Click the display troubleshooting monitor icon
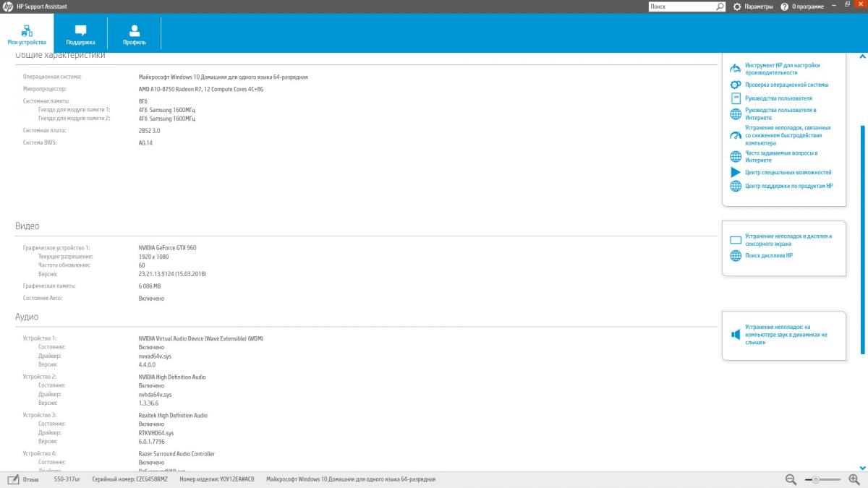This screenshot has height=488, width=868. point(735,240)
